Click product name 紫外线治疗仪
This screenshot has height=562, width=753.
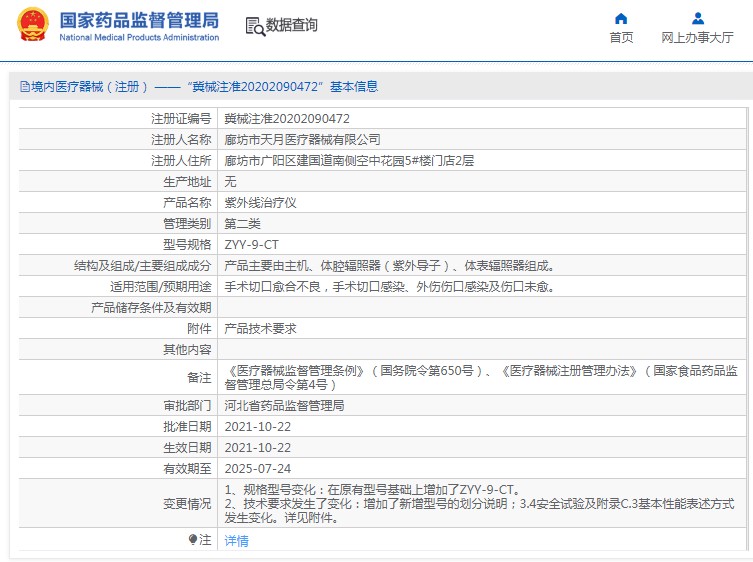coord(260,203)
